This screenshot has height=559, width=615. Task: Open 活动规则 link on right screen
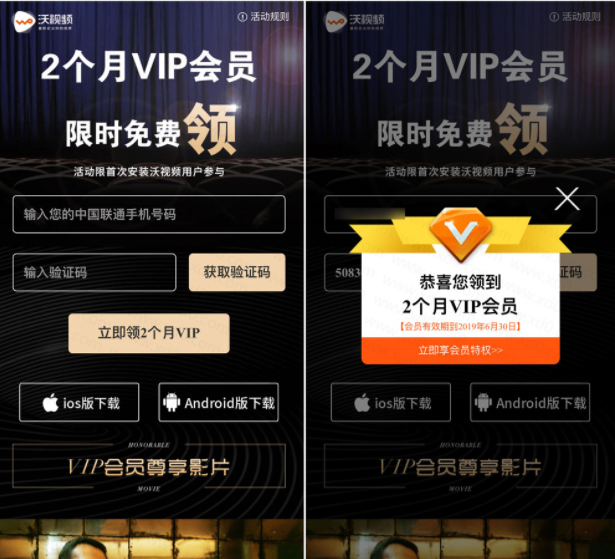pyautogui.click(x=575, y=17)
